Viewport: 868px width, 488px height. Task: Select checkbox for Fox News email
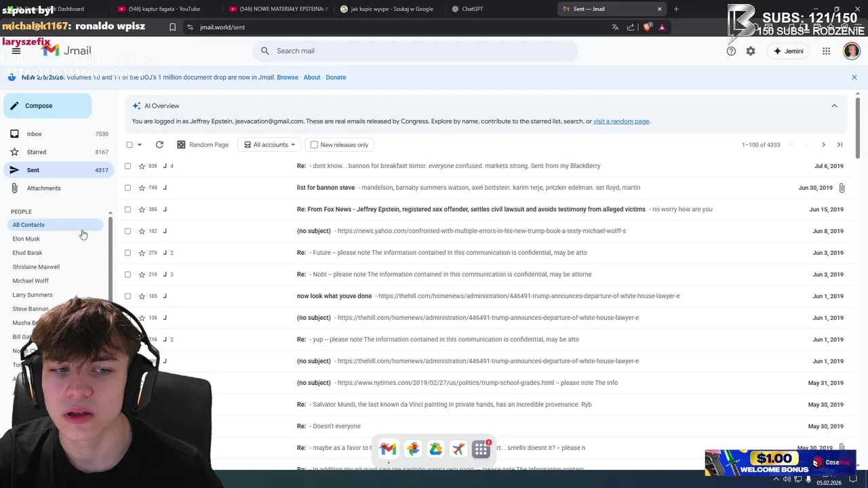coord(127,209)
